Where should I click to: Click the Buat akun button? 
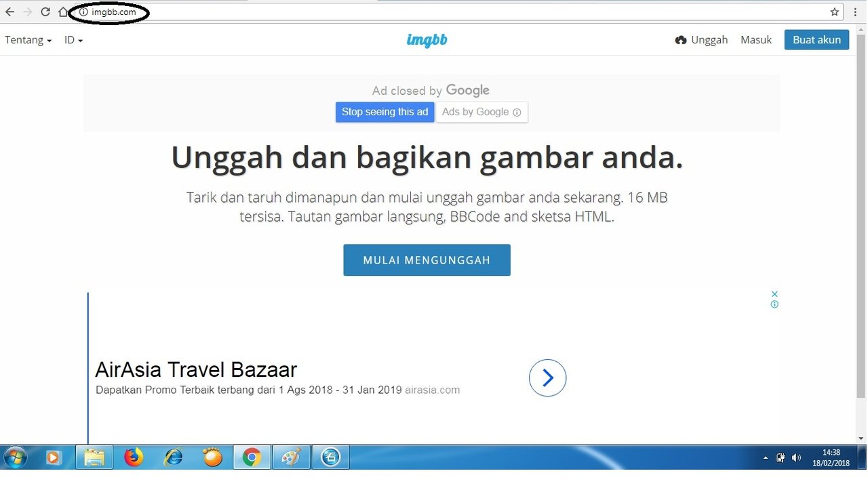coord(816,40)
